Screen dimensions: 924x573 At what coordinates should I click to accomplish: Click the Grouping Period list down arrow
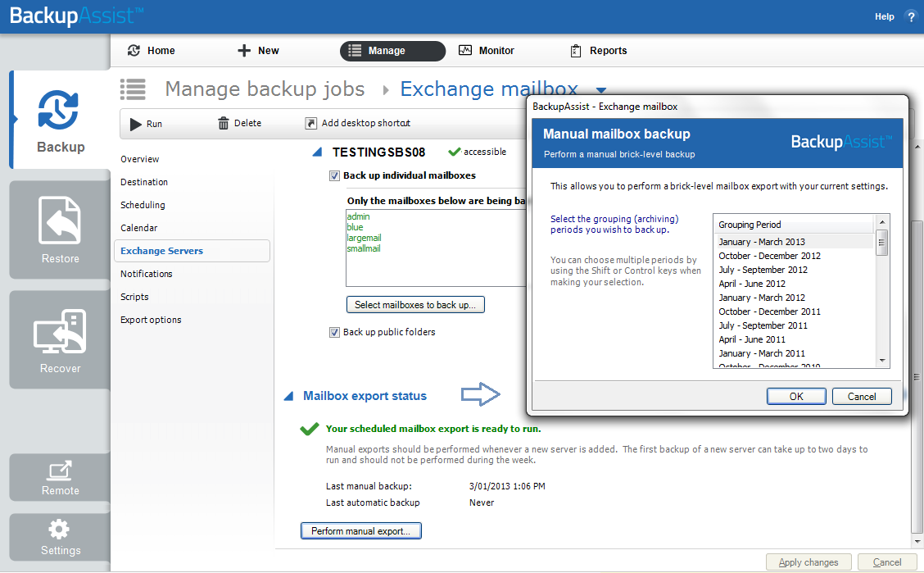point(882,360)
